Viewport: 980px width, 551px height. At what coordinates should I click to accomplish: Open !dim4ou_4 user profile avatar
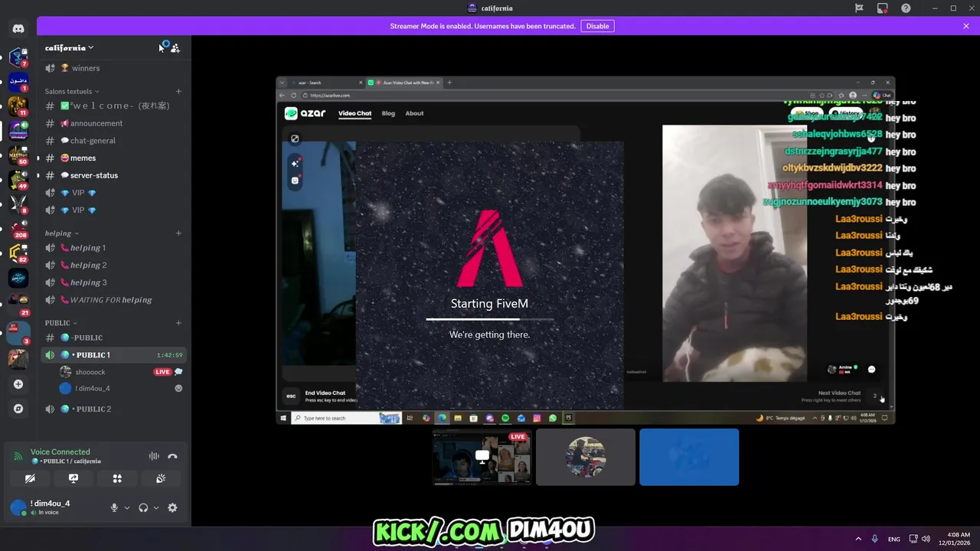pyautogui.click(x=18, y=507)
